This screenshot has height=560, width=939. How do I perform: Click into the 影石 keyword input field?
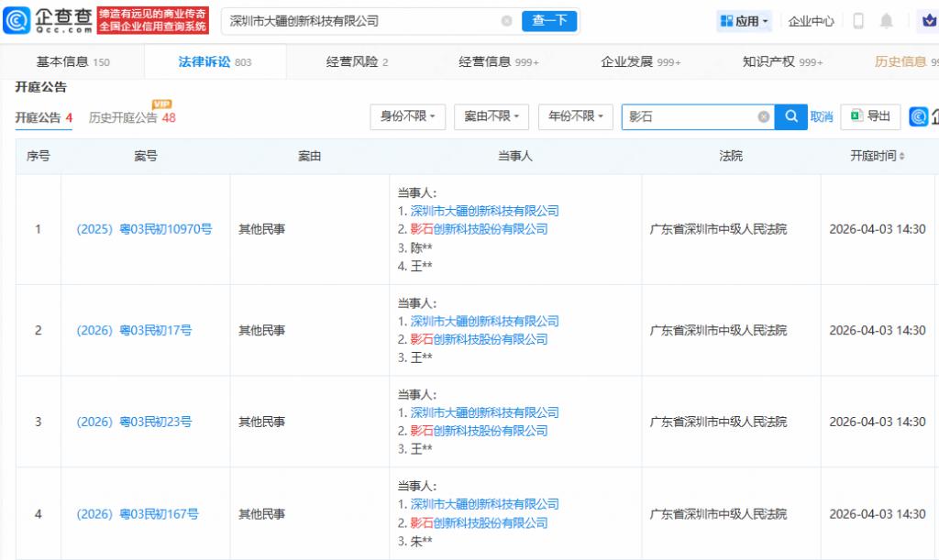pyautogui.click(x=688, y=117)
